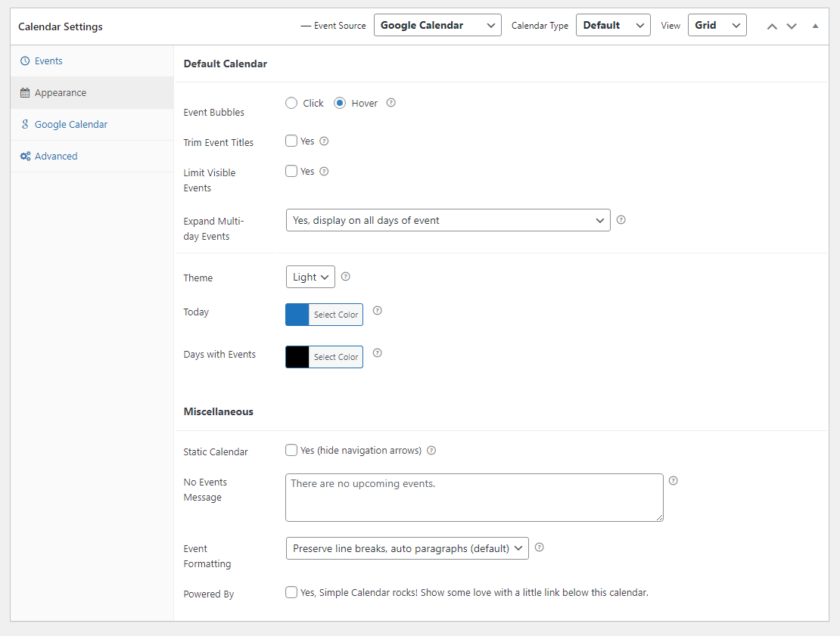840x636 pixels.
Task: Click into the No Events Message textarea
Action: click(474, 498)
